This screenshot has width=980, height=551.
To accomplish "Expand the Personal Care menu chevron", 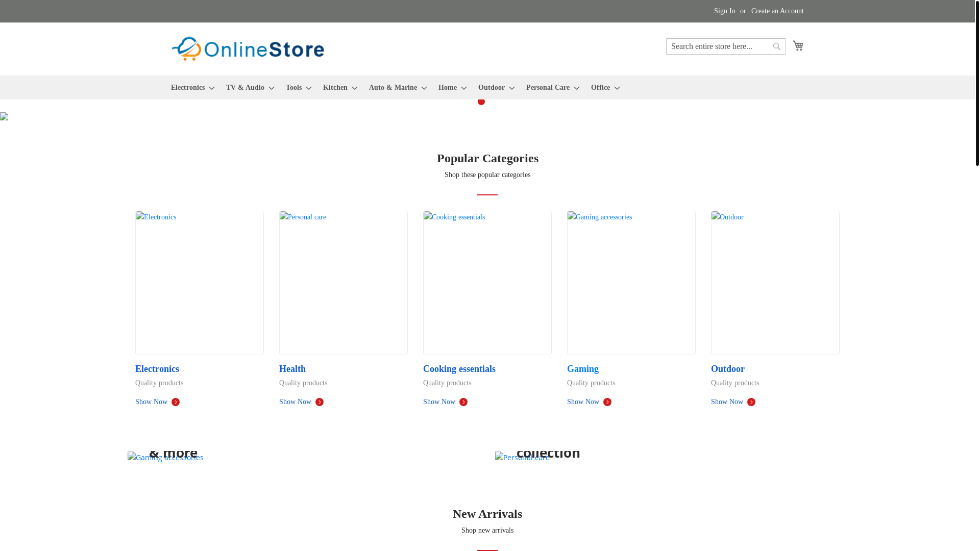I will (577, 88).
